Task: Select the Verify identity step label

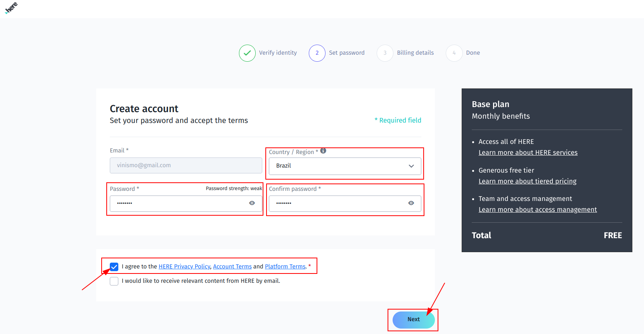Action: pos(278,53)
